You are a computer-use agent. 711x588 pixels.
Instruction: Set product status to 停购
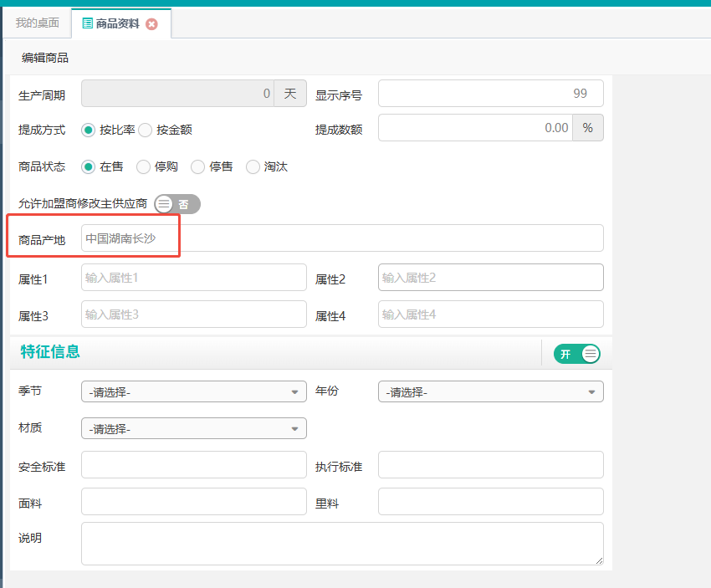click(x=143, y=166)
